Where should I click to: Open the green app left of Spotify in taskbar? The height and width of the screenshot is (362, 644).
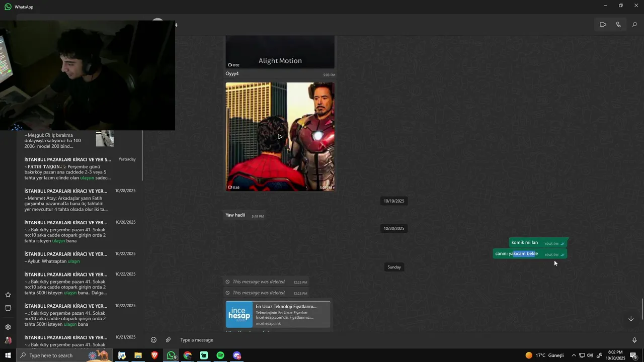tap(204, 355)
